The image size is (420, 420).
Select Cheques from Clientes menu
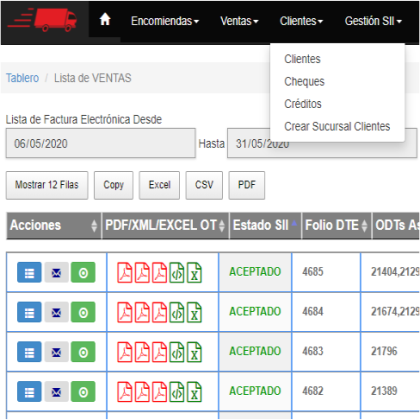[304, 81]
